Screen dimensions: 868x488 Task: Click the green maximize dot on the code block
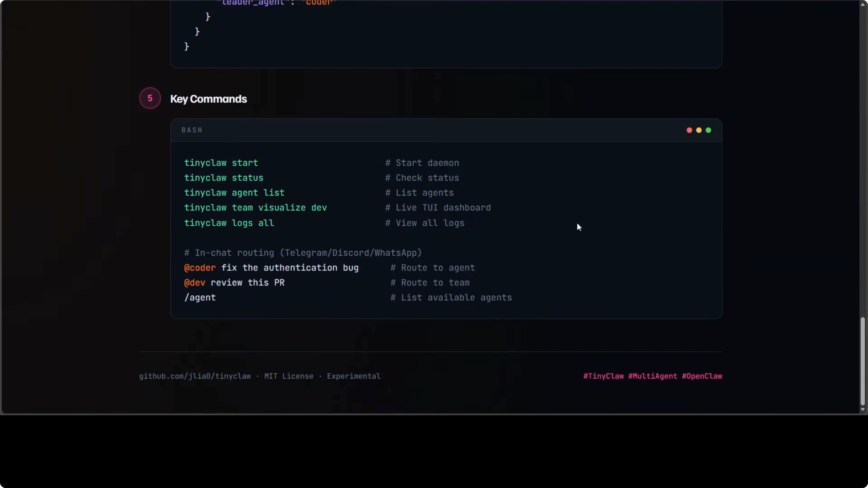708,130
